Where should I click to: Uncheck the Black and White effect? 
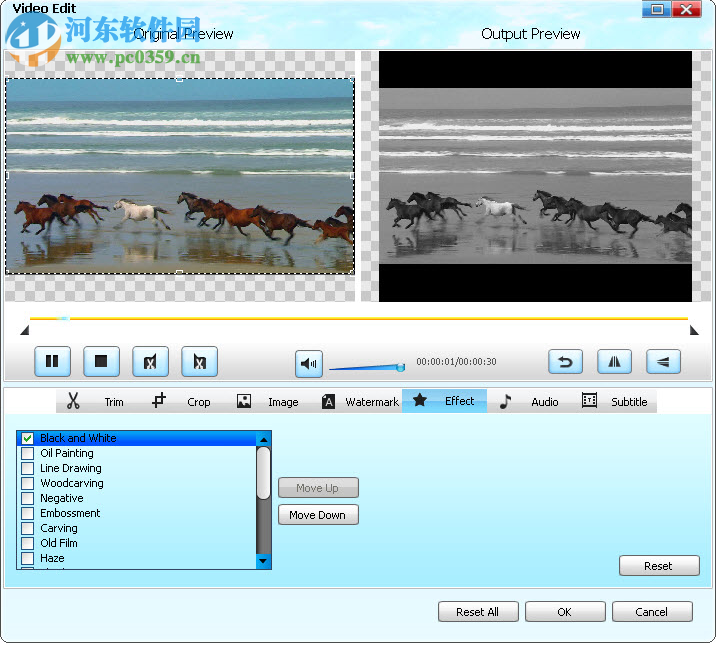click(x=27, y=438)
